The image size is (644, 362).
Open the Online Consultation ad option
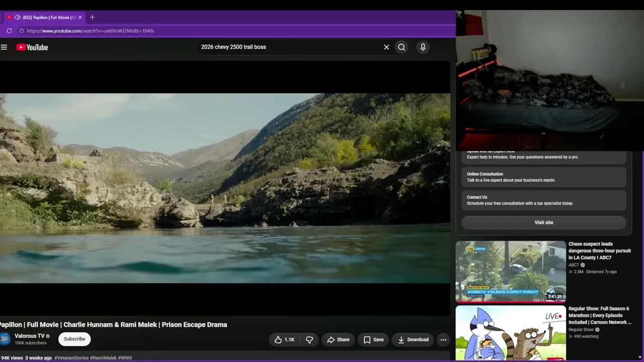[544, 177]
